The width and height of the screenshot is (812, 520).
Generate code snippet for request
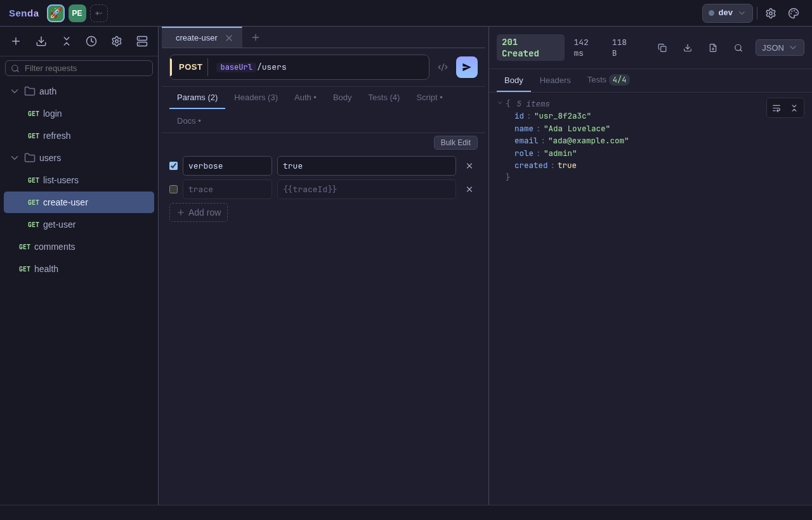pyautogui.click(x=443, y=67)
